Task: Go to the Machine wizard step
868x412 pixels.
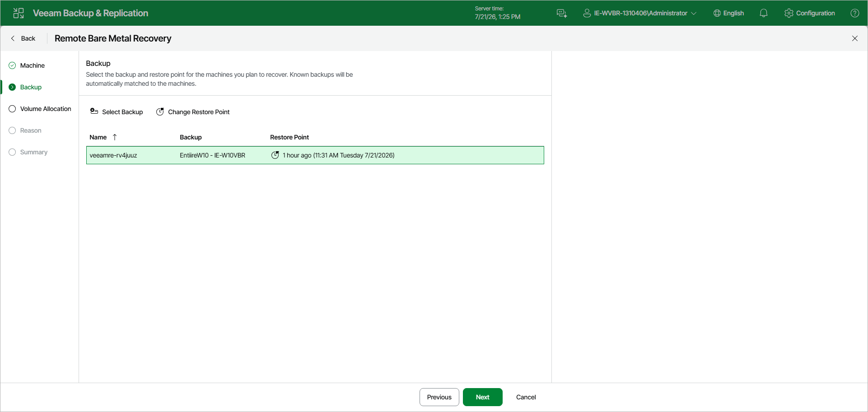Action: (33, 65)
